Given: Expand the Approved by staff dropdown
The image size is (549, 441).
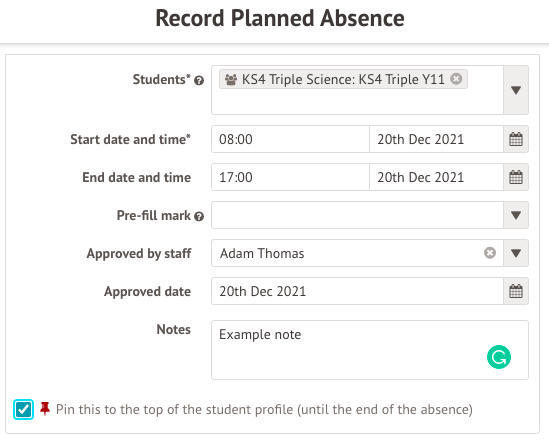Looking at the screenshot, I should (x=516, y=253).
